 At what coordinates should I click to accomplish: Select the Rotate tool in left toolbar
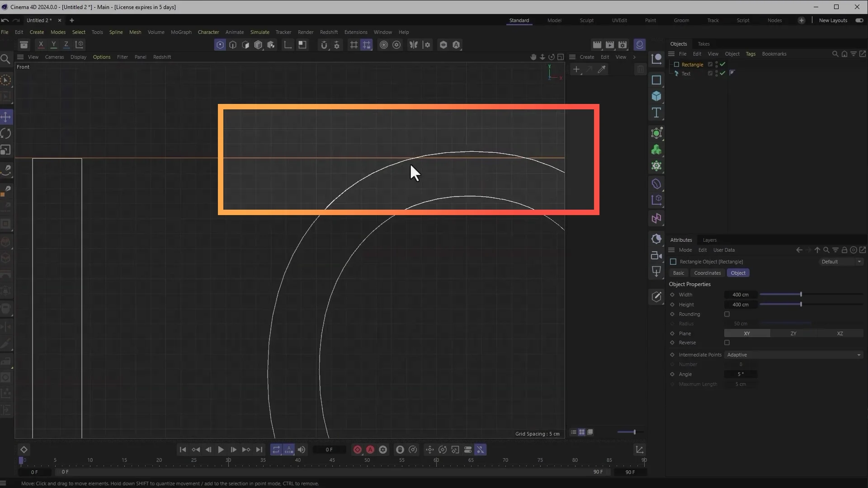[6, 133]
